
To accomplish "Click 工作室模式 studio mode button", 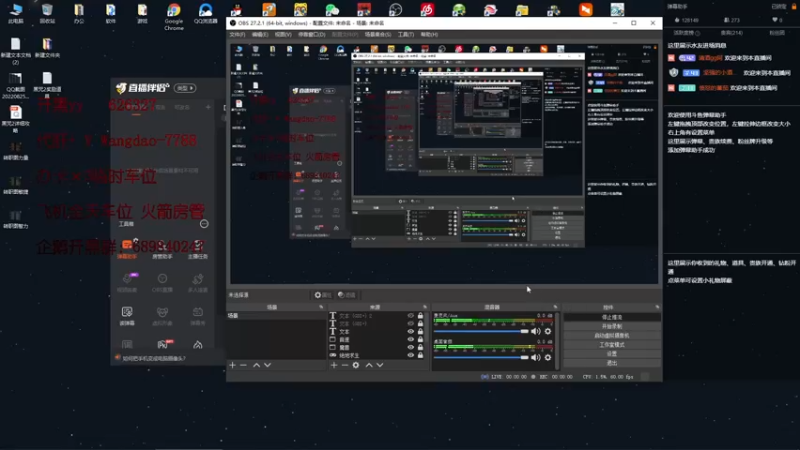I will click(x=612, y=345).
